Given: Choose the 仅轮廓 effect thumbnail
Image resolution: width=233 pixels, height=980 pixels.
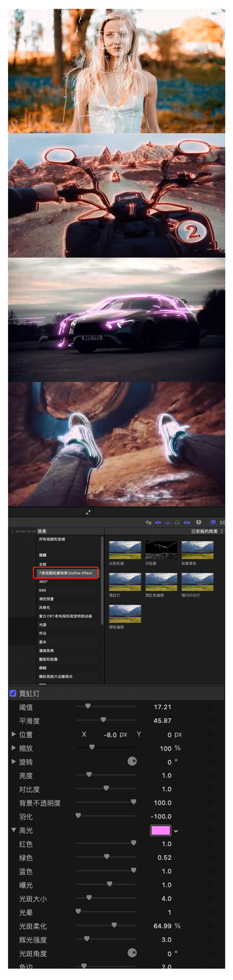Looking at the screenshot, I should coord(161,550).
